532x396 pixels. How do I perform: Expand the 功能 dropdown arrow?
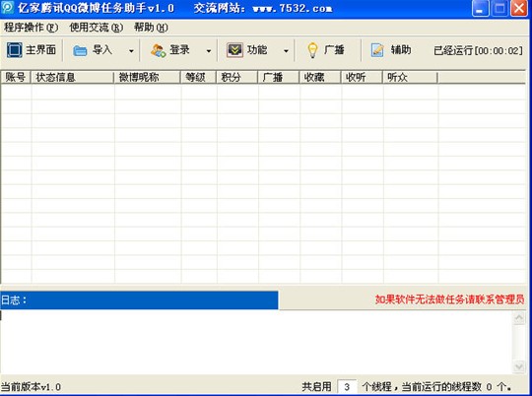pos(286,51)
